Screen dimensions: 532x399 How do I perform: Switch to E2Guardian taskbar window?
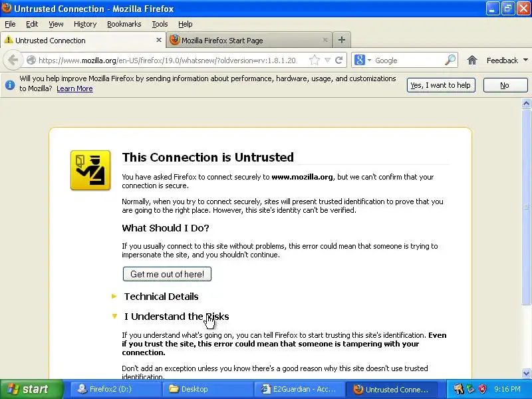tap(299, 389)
